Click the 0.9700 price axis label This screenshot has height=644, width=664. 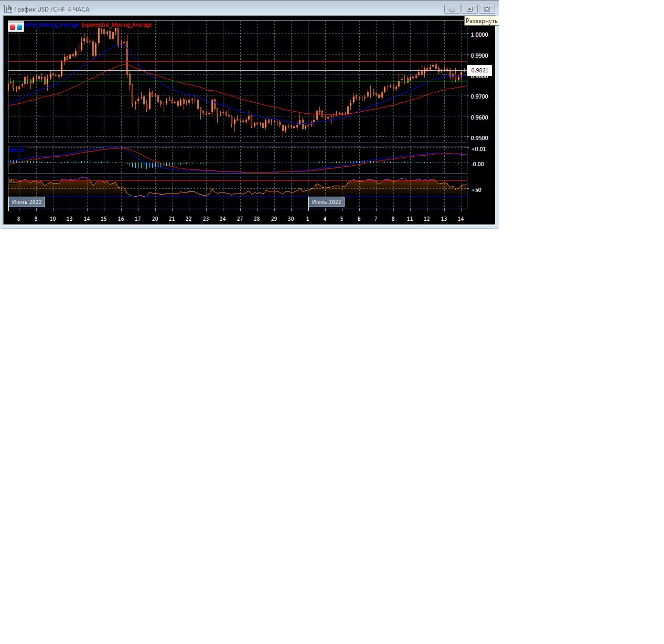pyautogui.click(x=479, y=96)
